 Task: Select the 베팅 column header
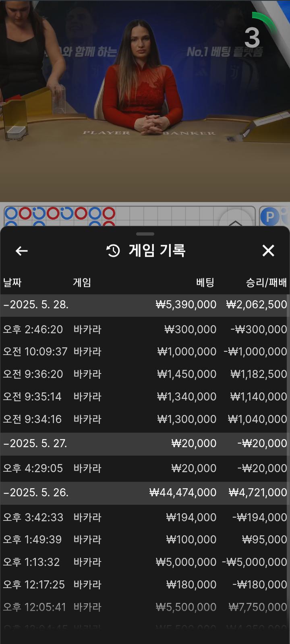click(205, 283)
